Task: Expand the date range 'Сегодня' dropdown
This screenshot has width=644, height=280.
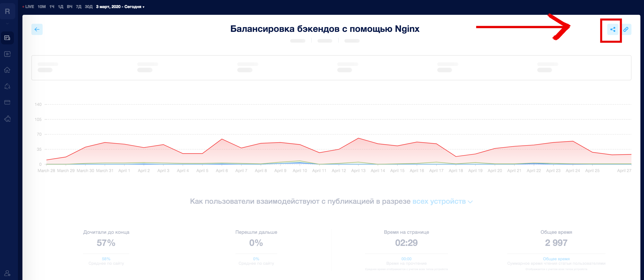Action: pyautogui.click(x=120, y=7)
